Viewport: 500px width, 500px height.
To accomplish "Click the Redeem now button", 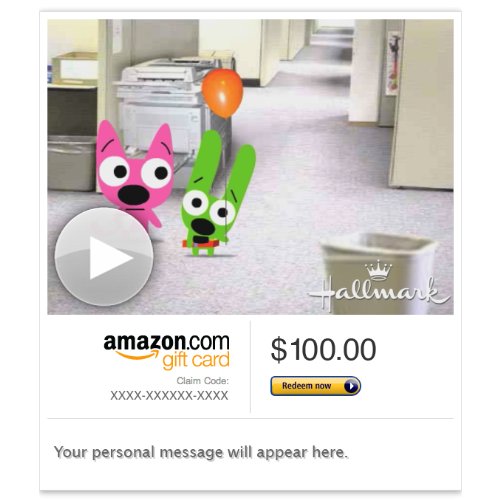I will point(315,386).
